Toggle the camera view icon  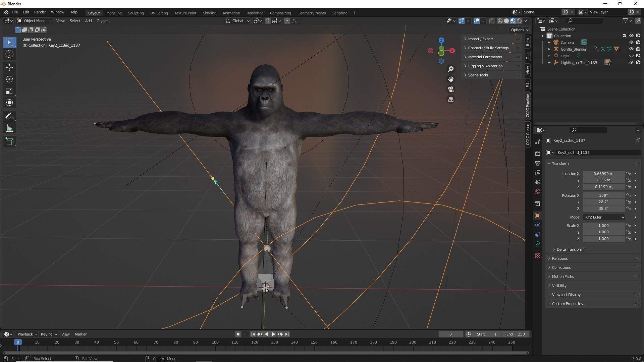click(451, 89)
